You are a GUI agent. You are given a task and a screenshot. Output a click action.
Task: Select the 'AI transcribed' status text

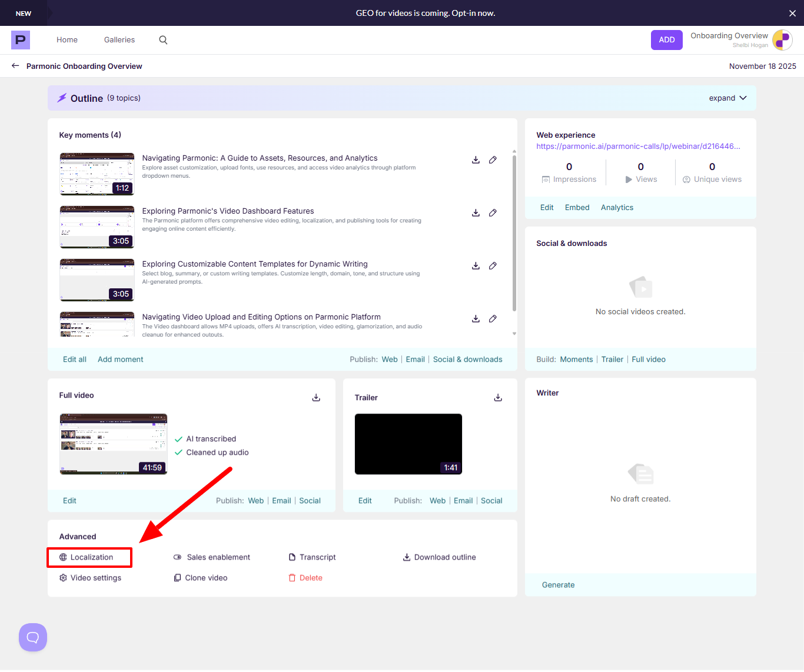211,439
